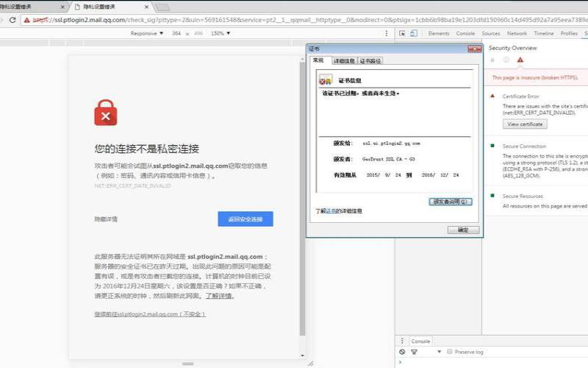
Task: Click the red warning triangle in address bar
Action: coord(27,20)
